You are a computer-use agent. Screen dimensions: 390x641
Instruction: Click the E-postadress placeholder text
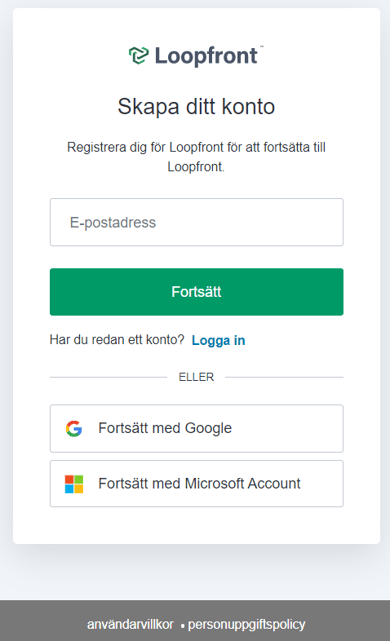[113, 222]
